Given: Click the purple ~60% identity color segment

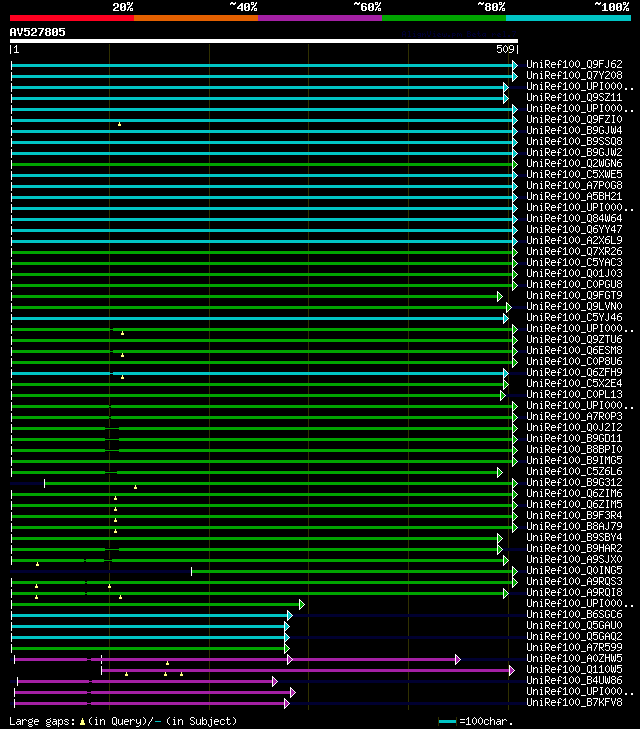Looking at the screenshot, I should (x=320, y=18).
